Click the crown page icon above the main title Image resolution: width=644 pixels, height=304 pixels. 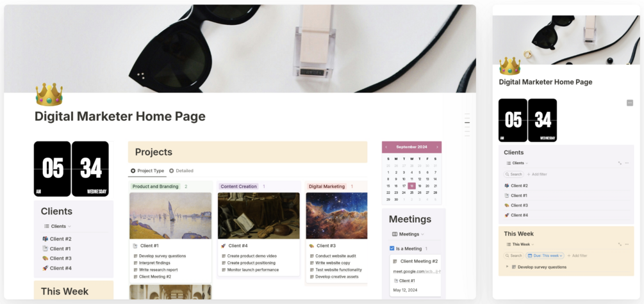coord(49,95)
